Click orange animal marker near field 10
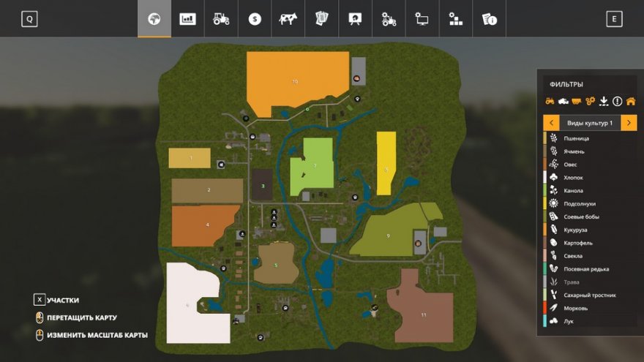 356,78
